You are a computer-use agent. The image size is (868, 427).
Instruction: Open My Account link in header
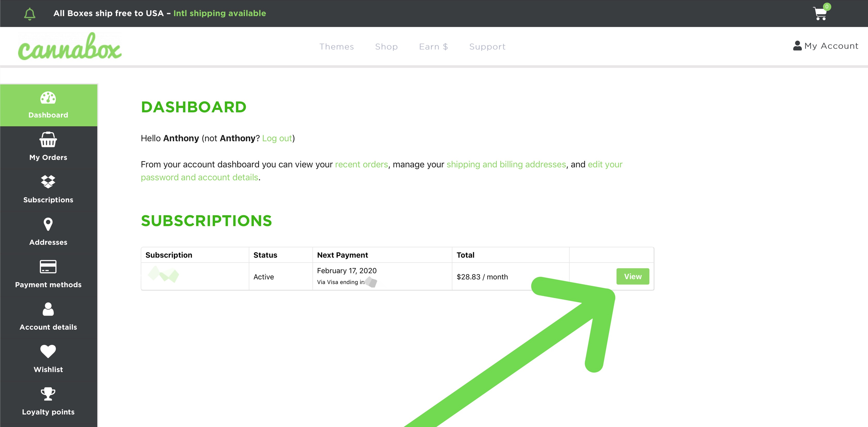click(826, 46)
